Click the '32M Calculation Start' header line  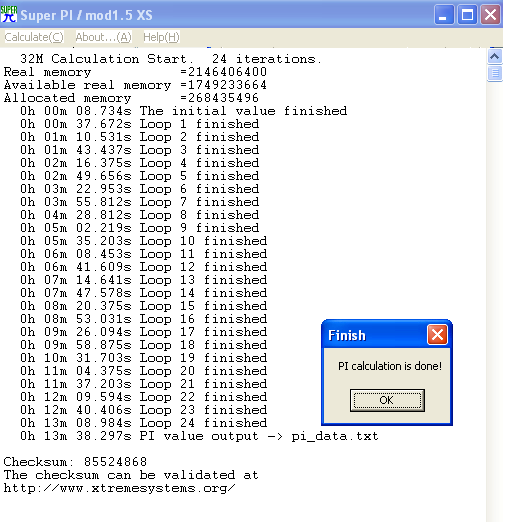[171, 59]
